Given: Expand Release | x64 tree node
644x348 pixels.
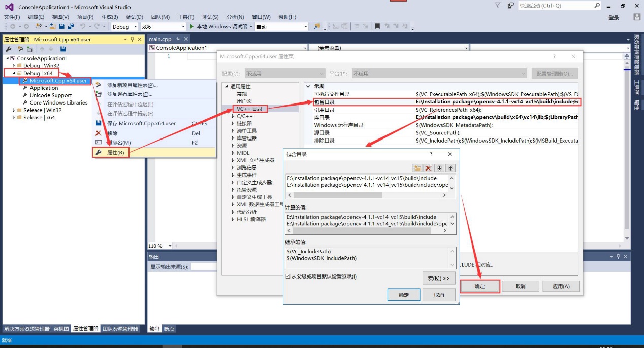Looking at the screenshot, I should (x=14, y=117).
